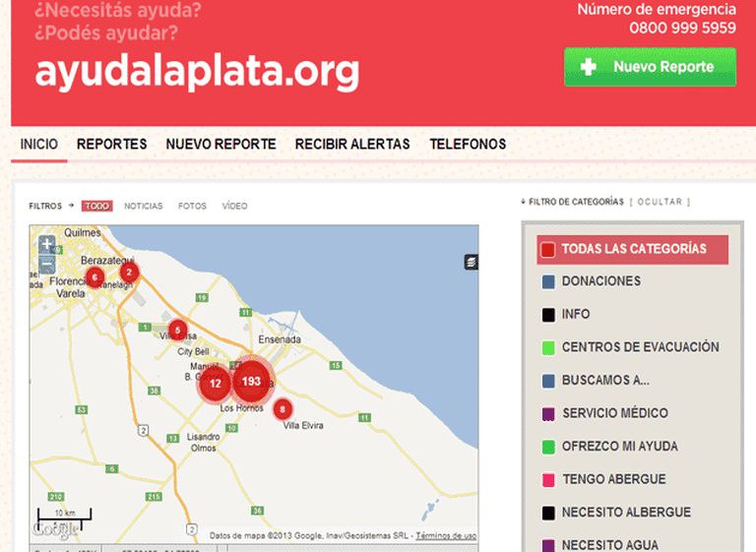
Task: Select TENGO ABERGUE category
Action: coord(604,479)
